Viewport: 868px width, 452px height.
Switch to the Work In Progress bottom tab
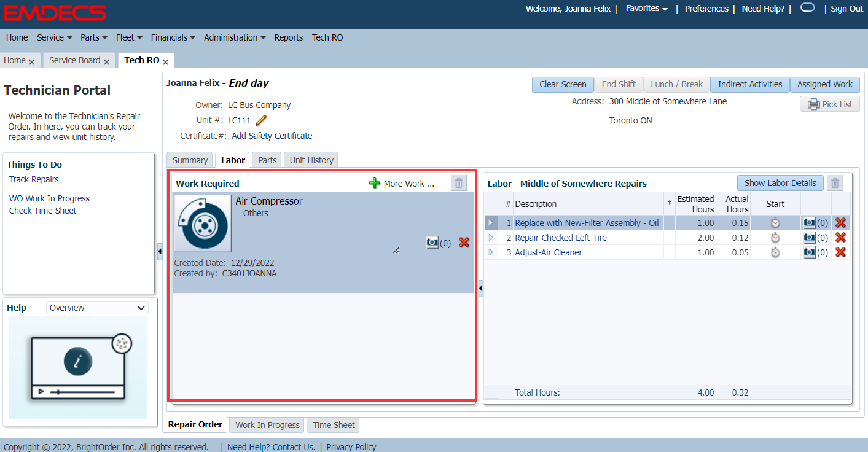(267, 425)
